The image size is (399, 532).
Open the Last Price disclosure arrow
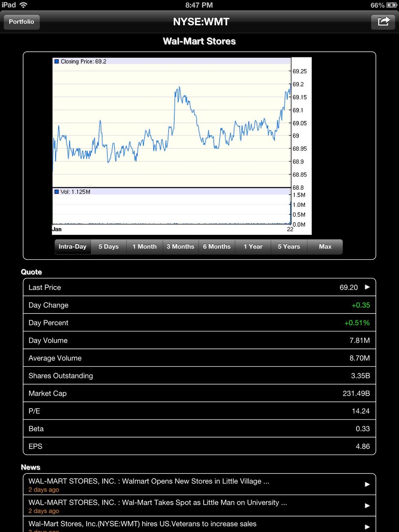click(367, 287)
